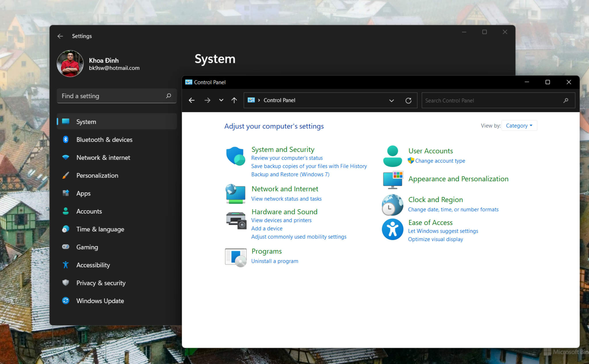Screen dimensions: 589x364
Task: Click inside the Search Control Panel field
Action: (489, 100)
